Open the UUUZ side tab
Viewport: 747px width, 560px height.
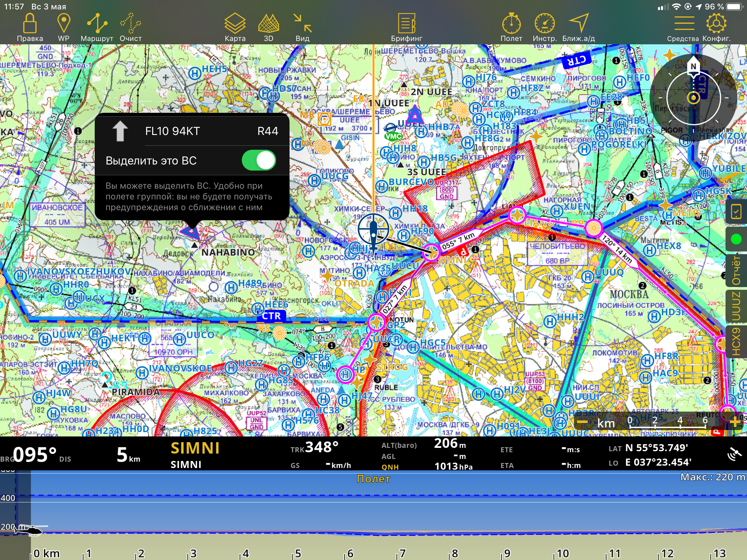point(736,306)
